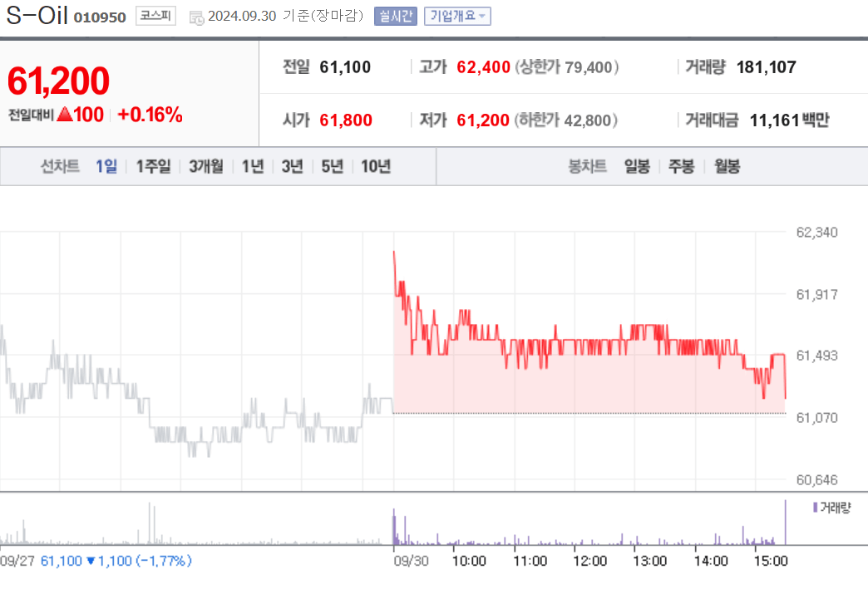Click the red price line opening peak
Viewport: 868px width, 594px height.
pyautogui.click(x=394, y=253)
